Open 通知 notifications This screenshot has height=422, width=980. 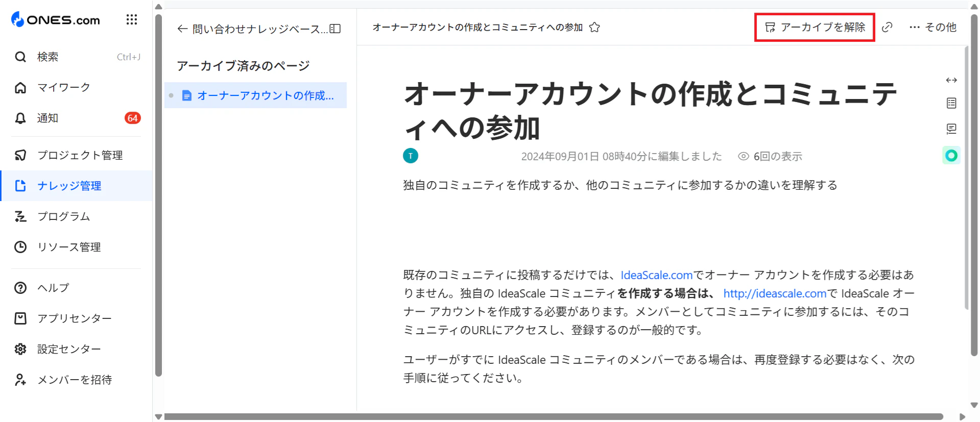coord(77,118)
